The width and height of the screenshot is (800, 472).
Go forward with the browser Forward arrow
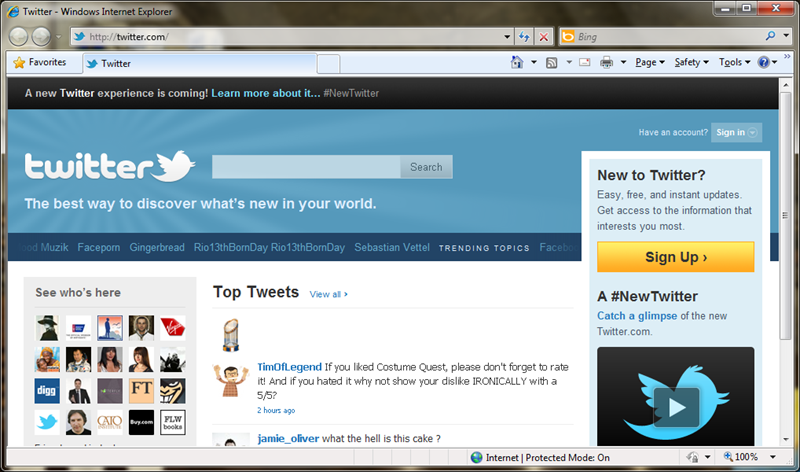coord(41,36)
